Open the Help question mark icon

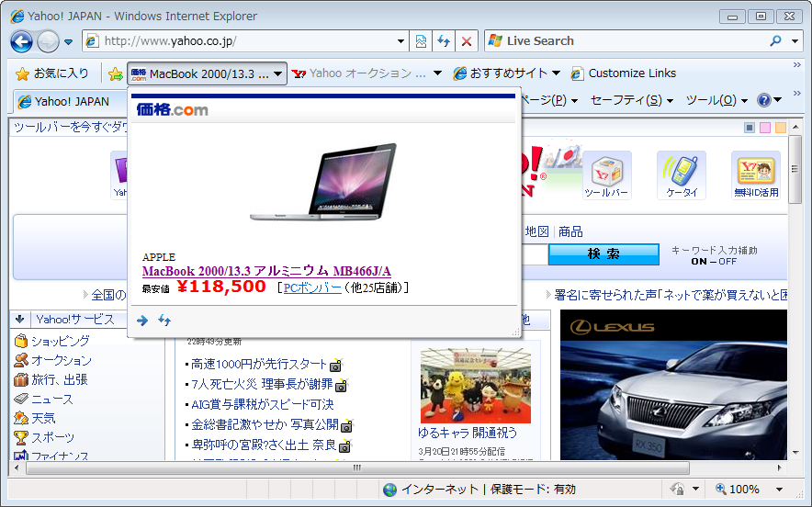[x=763, y=100]
